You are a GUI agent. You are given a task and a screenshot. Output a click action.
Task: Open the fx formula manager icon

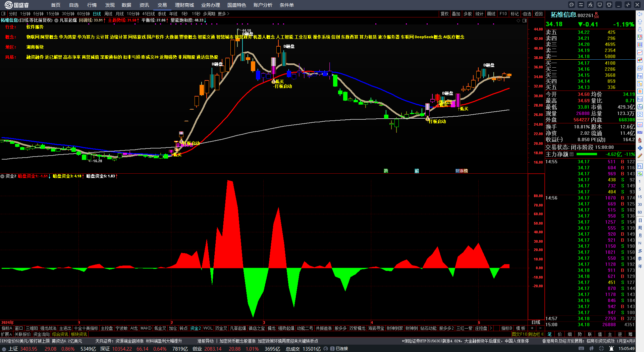(590, 5)
